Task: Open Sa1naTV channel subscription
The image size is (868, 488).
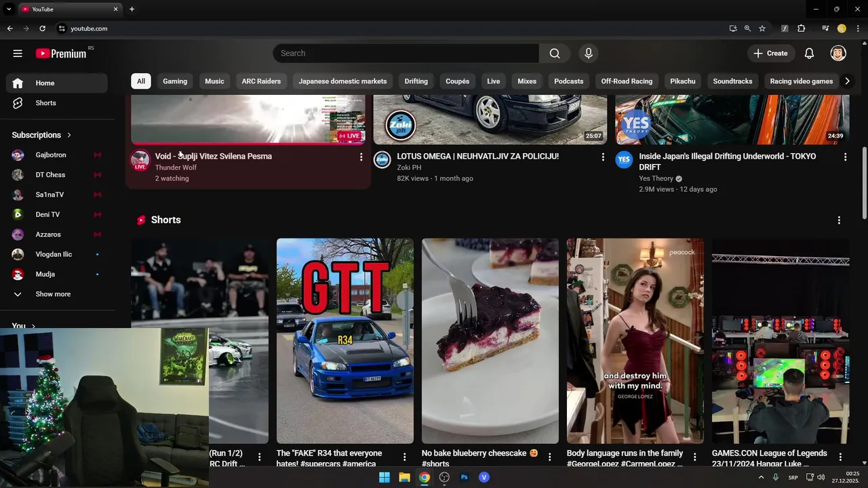Action: pyautogui.click(x=57, y=195)
